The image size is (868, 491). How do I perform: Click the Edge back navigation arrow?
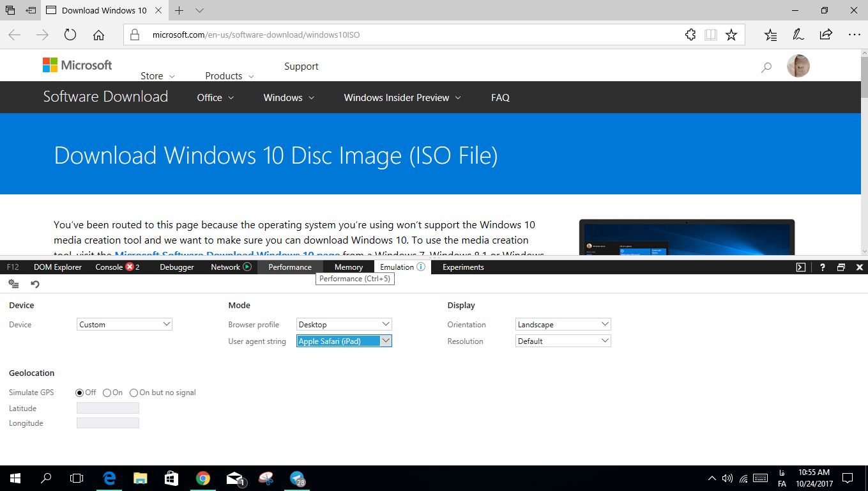14,35
